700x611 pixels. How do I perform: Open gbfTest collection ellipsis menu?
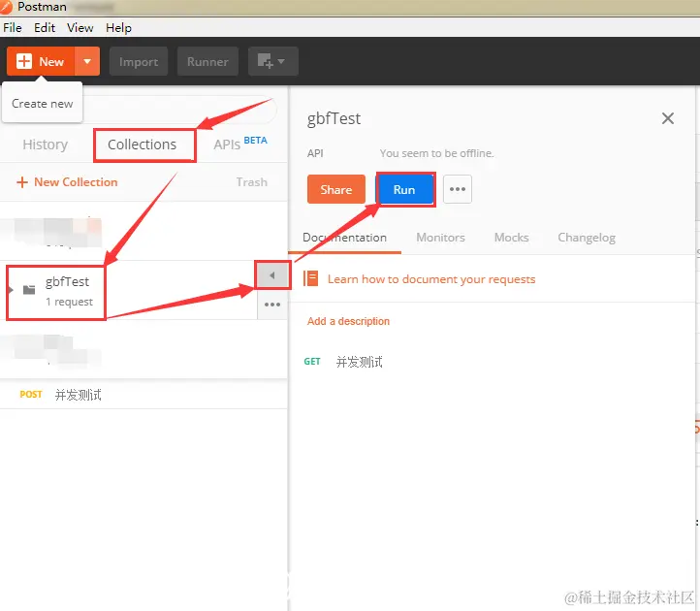click(272, 305)
